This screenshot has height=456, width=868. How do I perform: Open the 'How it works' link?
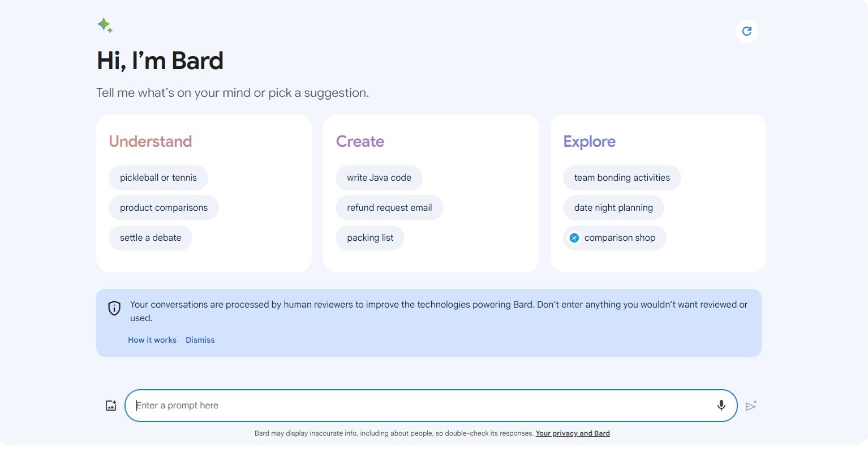coord(152,340)
